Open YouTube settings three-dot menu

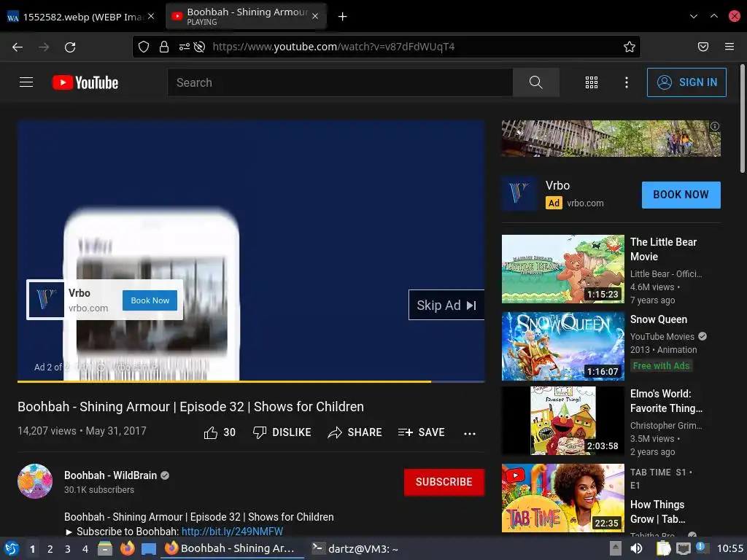[627, 82]
